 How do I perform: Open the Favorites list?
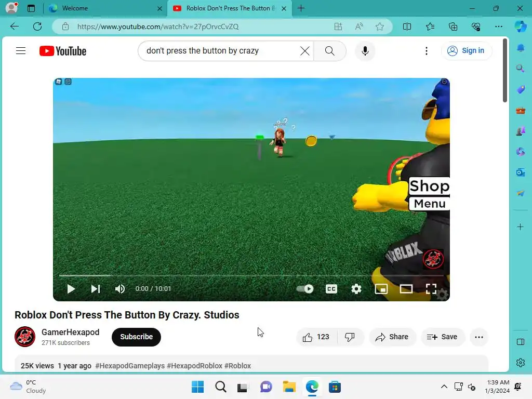click(430, 26)
